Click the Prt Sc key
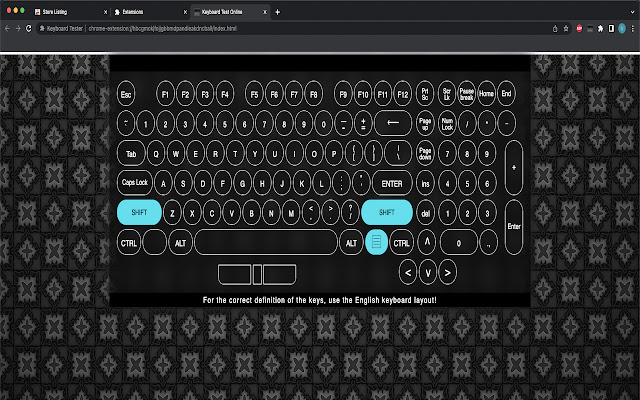Image resolution: width=640 pixels, height=400 pixels. tap(425, 94)
